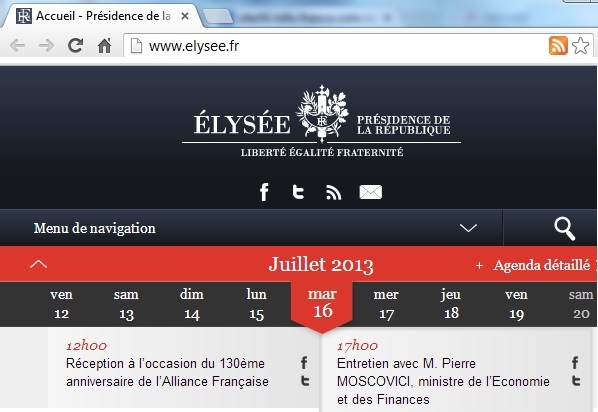The width and height of the screenshot is (598, 412).
Task: Select mer 17 in the agenda
Action: pyautogui.click(x=386, y=304)
